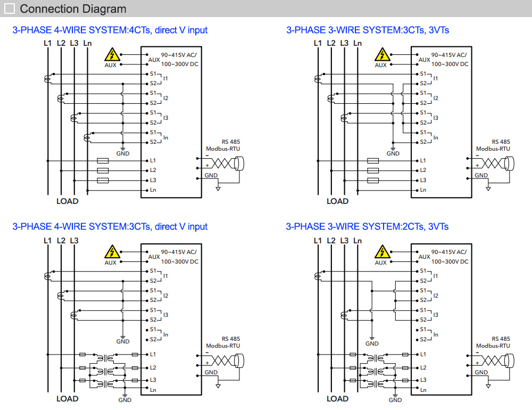Image resolution: width=532 pixels, height=410 pixels.
Task: Click the RS 485 twisted cable in 4CTs diagram
Action: [225, 163]
